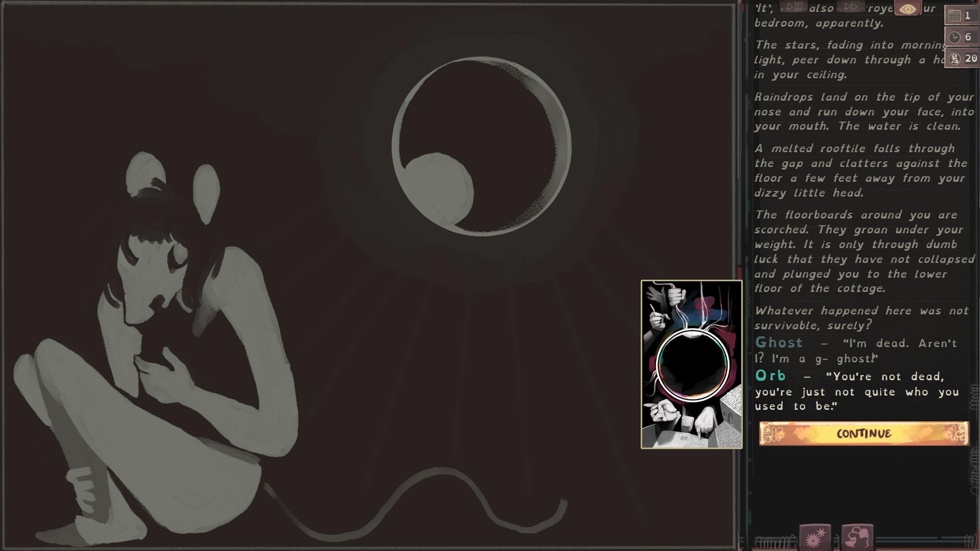Click the orange CONTINUE button
The image size is (980, 551).
point(864,433)
